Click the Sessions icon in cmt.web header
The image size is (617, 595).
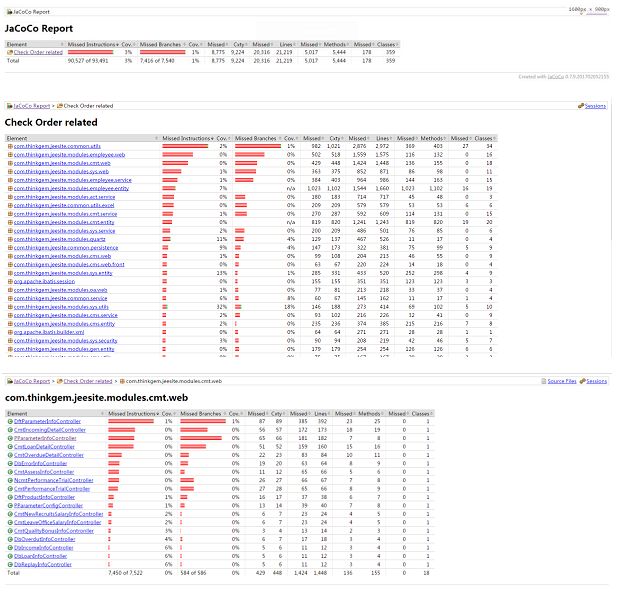[x=582, y=381]
